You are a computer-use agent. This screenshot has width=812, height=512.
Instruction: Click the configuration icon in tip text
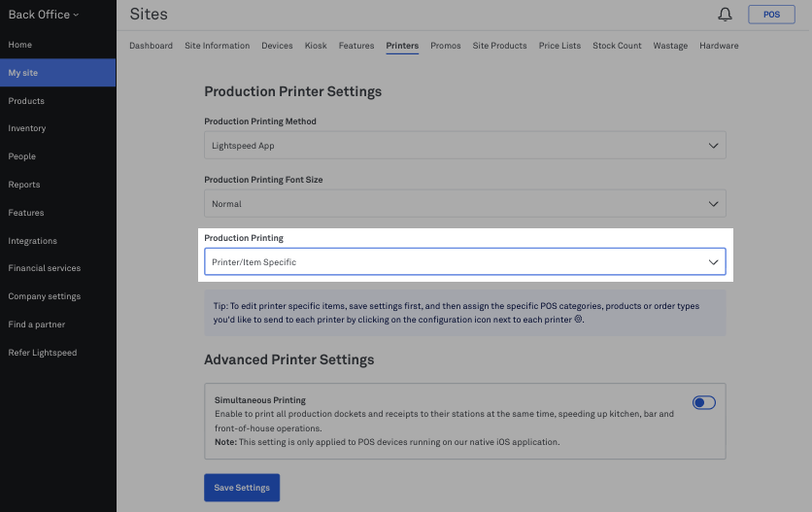point(578,320)
